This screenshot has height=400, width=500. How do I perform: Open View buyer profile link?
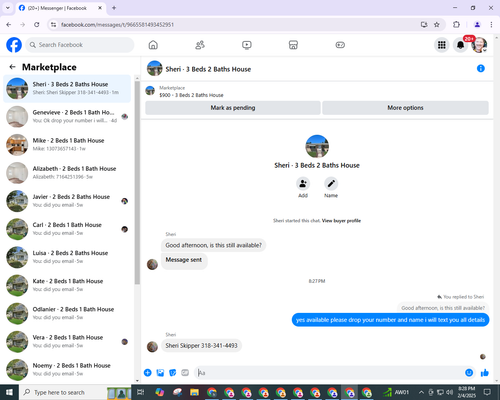point(341,221)
